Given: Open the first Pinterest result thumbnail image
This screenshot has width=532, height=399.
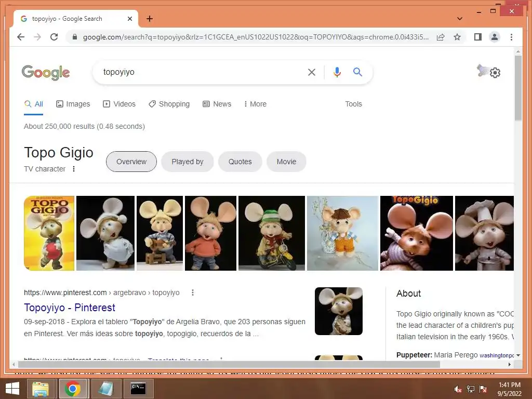Looking at the screenshot, I should coord(339,311).
